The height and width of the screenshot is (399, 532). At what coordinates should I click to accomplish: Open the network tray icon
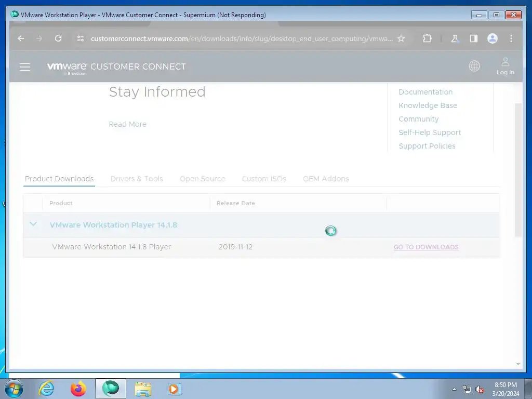point(467,390)
